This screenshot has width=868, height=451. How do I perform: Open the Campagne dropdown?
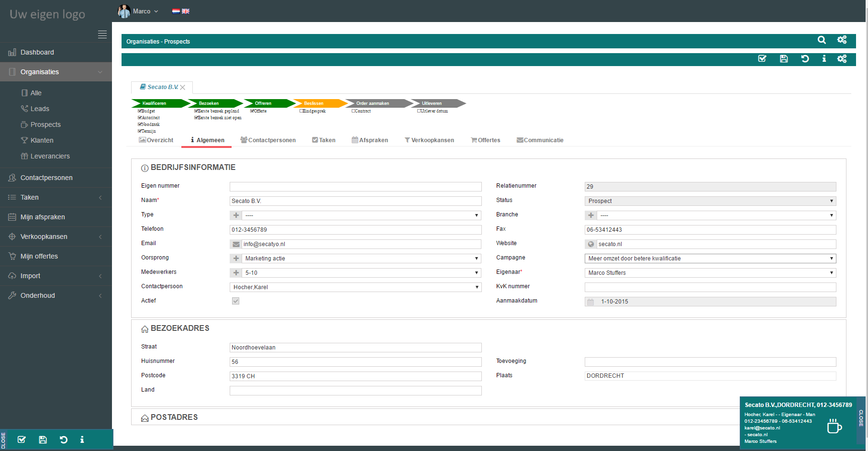(710, 259)
